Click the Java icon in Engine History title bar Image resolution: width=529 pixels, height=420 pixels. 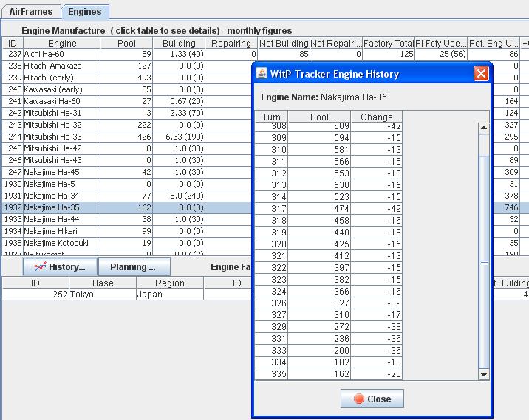pyautogui.click(x=262, y=73)
